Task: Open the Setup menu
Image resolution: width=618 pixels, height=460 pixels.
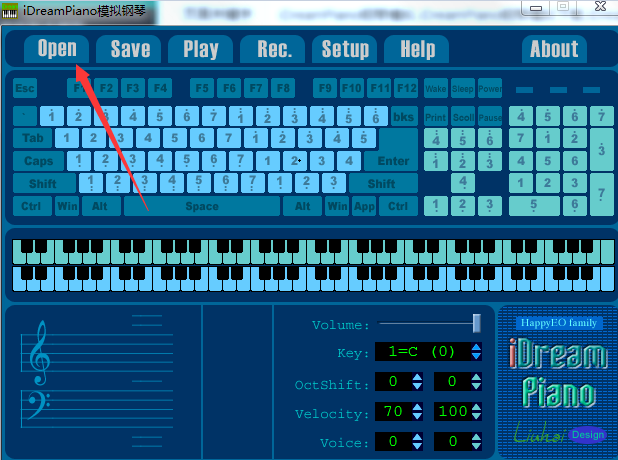Action: click(344, 49)
